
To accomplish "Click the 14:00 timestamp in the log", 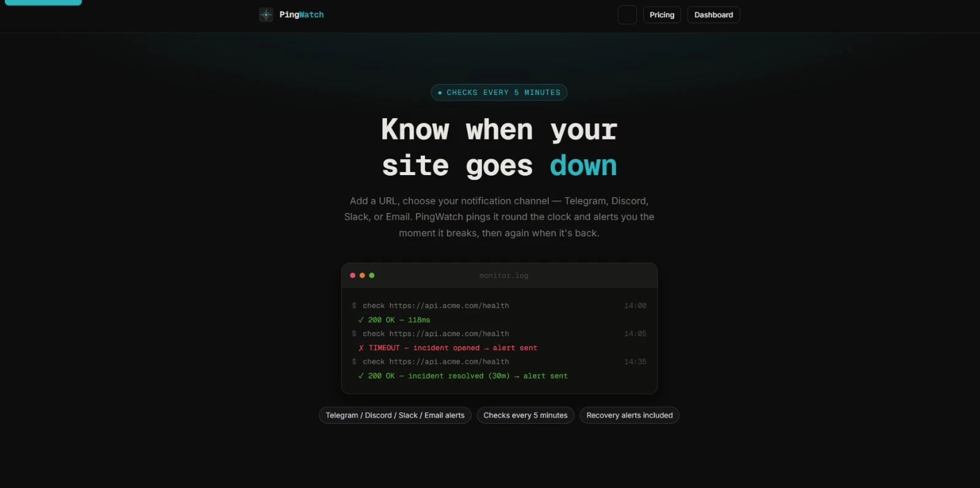I will (635, 306).
